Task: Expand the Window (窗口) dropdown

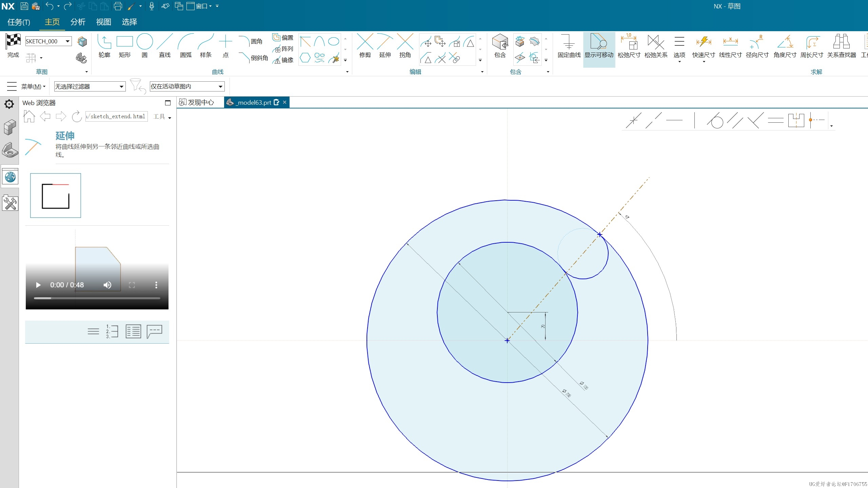Action: (x=204, y=6)
